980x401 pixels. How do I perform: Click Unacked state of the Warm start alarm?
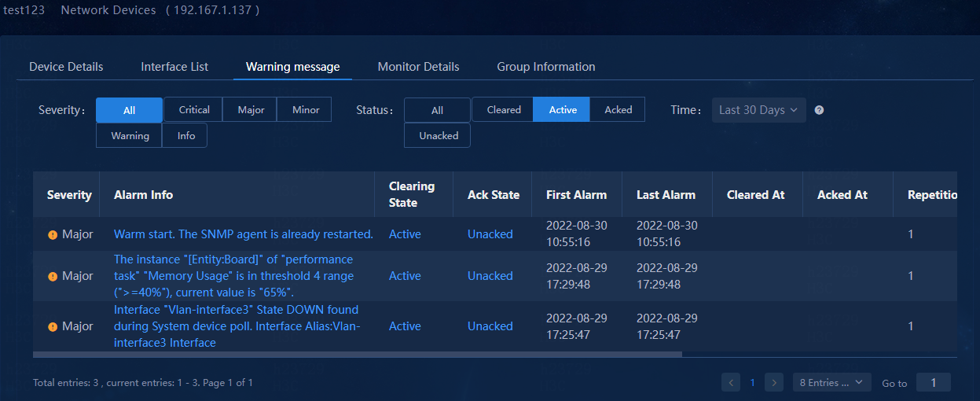coord(490,234)
